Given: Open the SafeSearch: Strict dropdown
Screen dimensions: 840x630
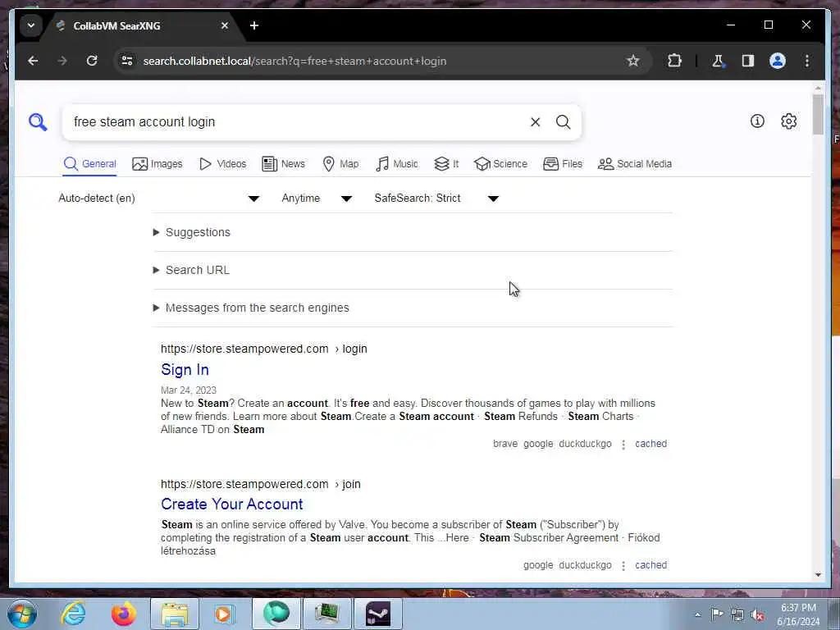Looking at the screenshot, I should 436,199.
